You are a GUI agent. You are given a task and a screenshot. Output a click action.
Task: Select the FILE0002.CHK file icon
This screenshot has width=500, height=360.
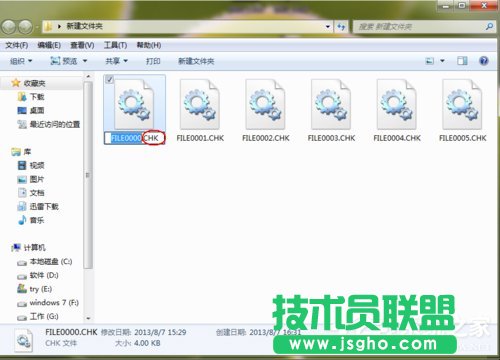(x=266, y=104)
